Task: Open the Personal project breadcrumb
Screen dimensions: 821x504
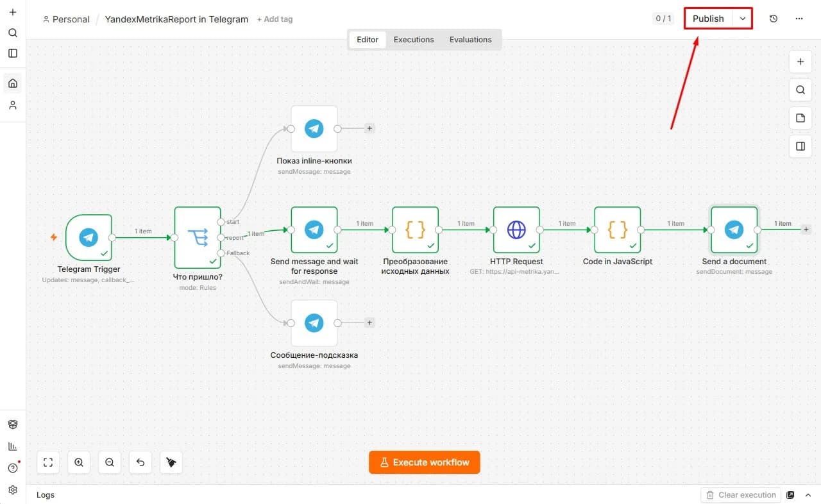Action: point(66,19)
